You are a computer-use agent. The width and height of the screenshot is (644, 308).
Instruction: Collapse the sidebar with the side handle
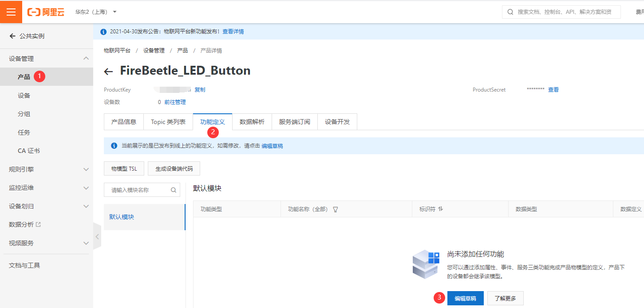pyautogui.click(x=97, y=237)
